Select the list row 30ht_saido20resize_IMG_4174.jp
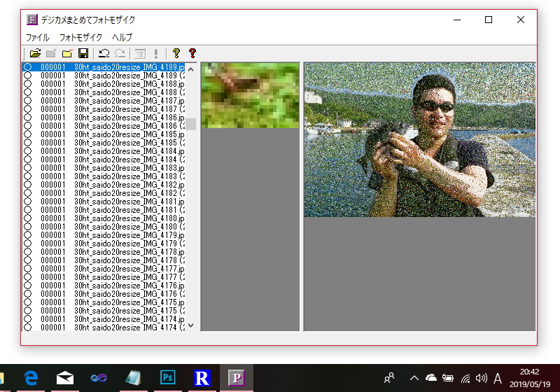The width and height of the screenshot is (560, 392). (104, 318)
